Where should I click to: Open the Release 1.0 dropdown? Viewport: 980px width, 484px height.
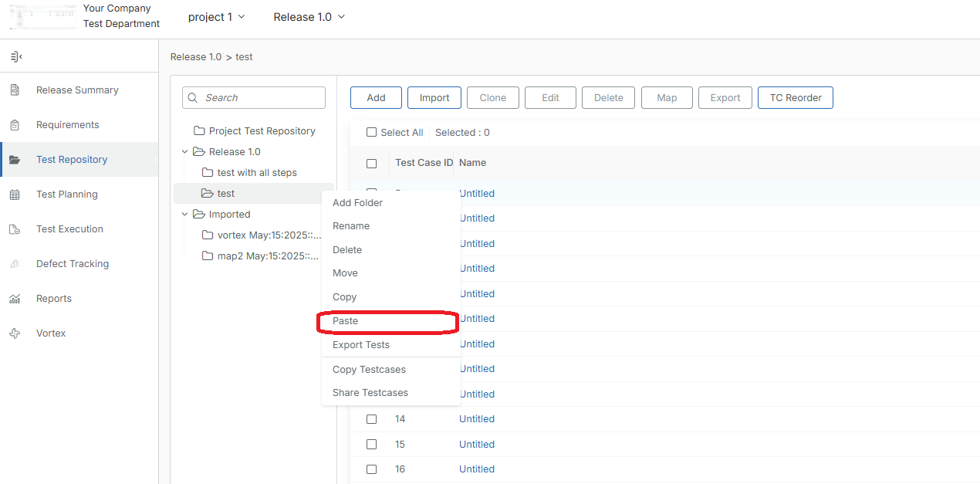click(x=309, y=16)
